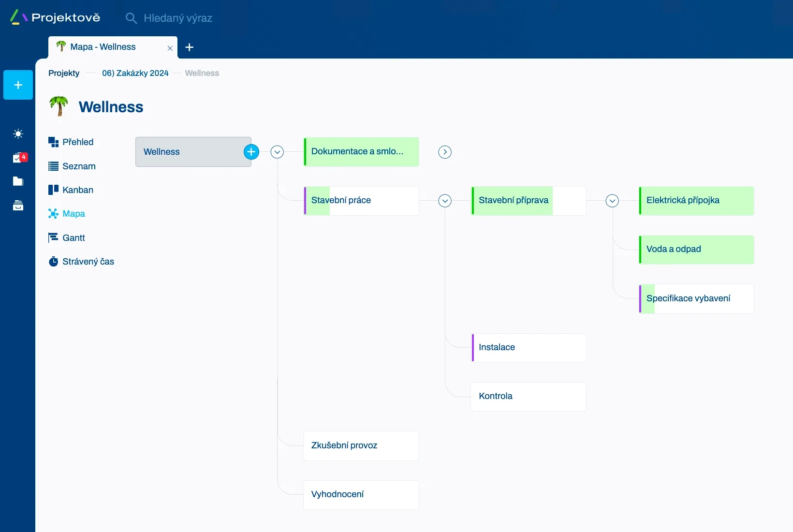Click the Přehled view icon
Viewport: 793px width, 532px height.
click(x=53, y=142)
